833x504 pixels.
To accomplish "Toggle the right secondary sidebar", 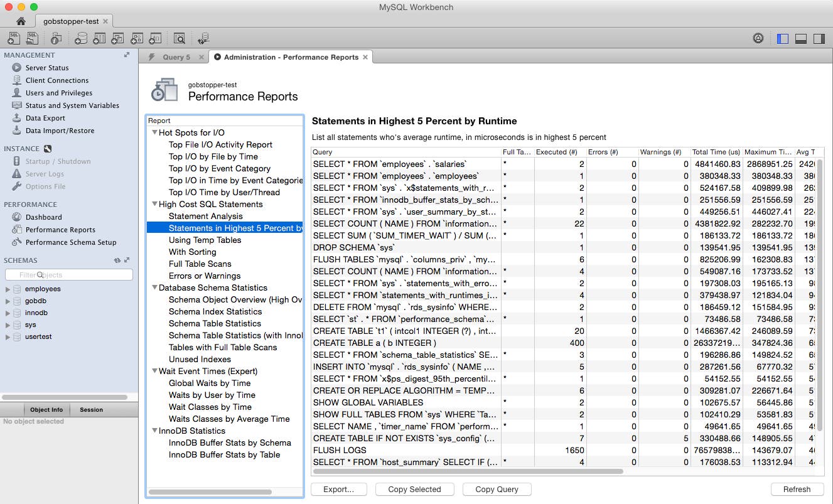I will [x=820, y=38].
